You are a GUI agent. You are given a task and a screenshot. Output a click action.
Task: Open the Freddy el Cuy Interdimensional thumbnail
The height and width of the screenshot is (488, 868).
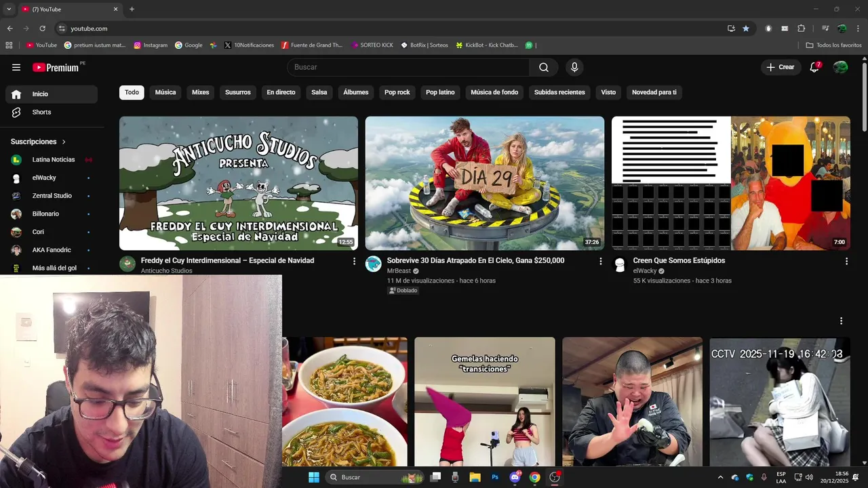tap(239, 183)
